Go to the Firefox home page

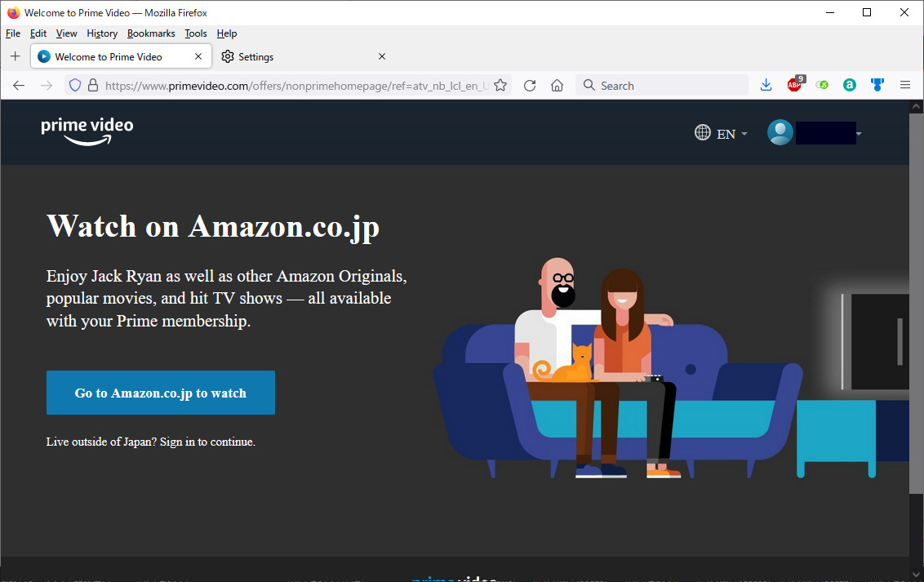click(557, 86)
